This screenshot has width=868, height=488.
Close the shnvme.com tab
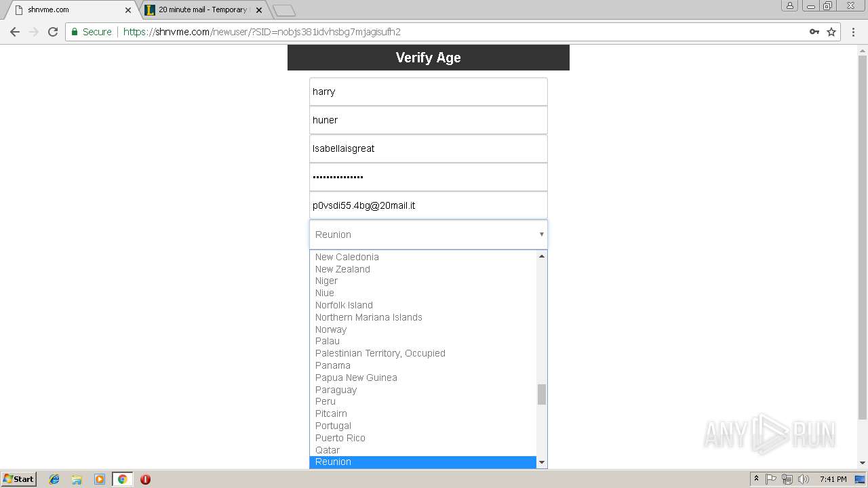[128, 10]
